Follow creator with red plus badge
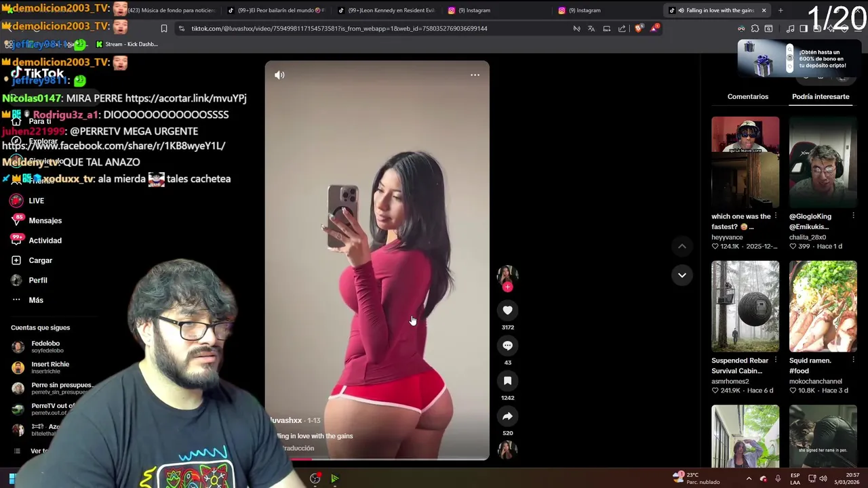The width and height of the screenshot is (868, 488). pyautogui.click(x=507, y=287)
